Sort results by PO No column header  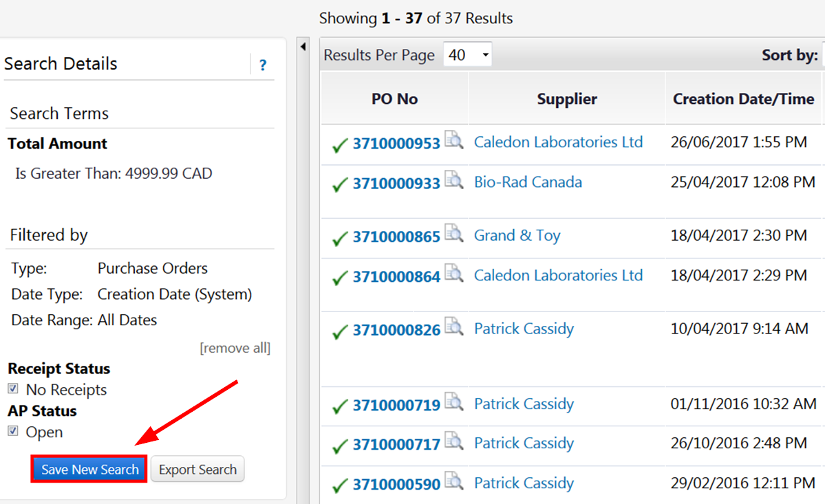394,99
